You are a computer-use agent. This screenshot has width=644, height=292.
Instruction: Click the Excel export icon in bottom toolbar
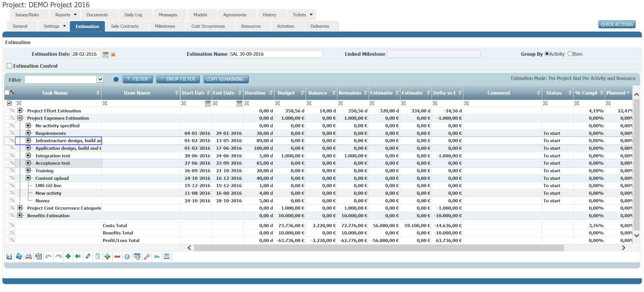point(38,256)
